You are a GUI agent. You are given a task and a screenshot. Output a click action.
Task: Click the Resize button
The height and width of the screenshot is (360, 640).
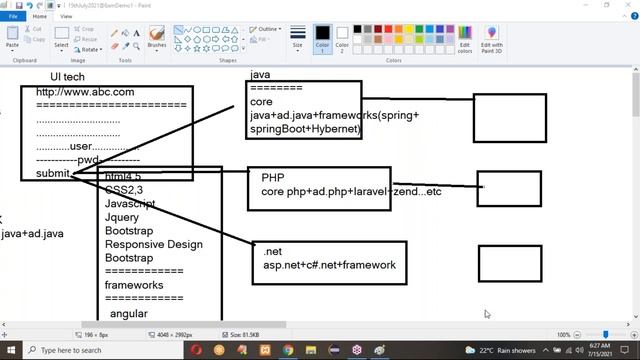click(x=86, y=39)
